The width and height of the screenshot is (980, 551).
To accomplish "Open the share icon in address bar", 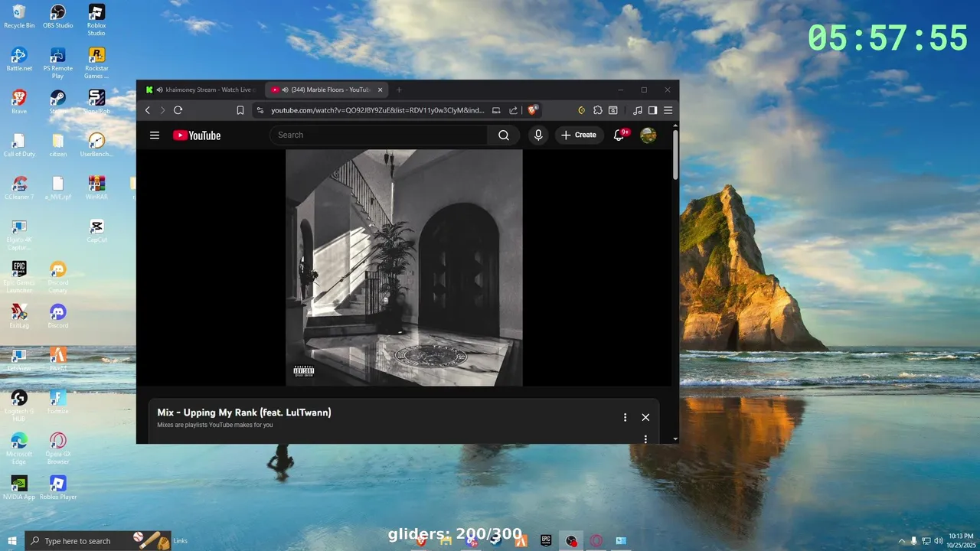I will pyautogui.click(x=514, y=110).
